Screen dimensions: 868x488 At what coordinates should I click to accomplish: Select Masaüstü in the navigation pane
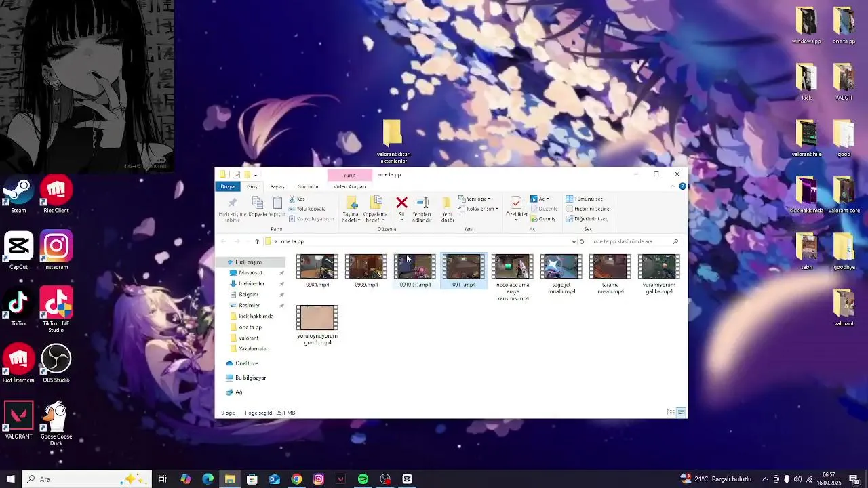(250, 272)
